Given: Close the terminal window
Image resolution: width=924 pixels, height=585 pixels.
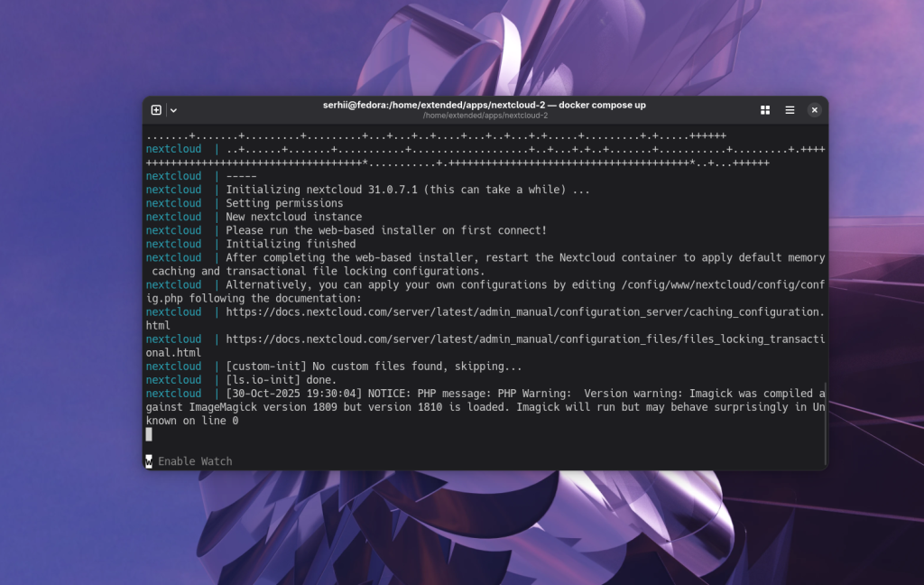Looking at the screenshot, I should point(814,110).
